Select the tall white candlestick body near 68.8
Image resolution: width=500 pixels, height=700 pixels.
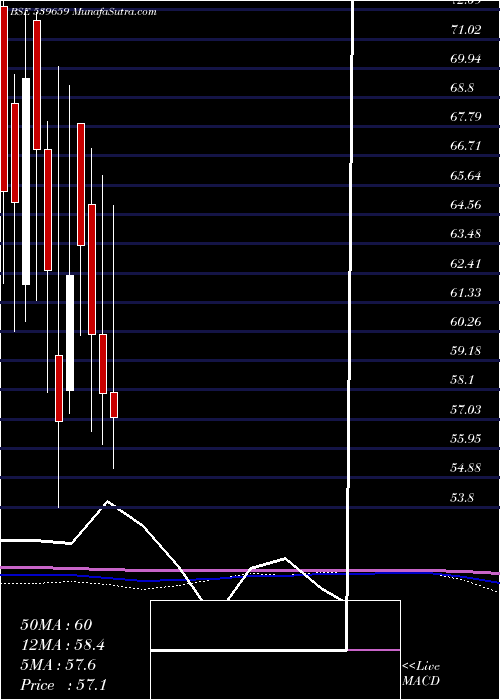26,181
